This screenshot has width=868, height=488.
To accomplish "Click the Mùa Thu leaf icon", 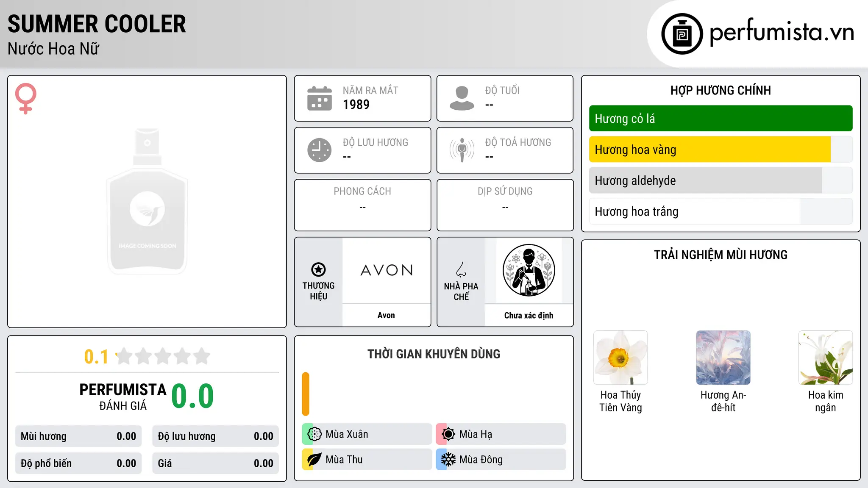I will [x=314, y=460].
